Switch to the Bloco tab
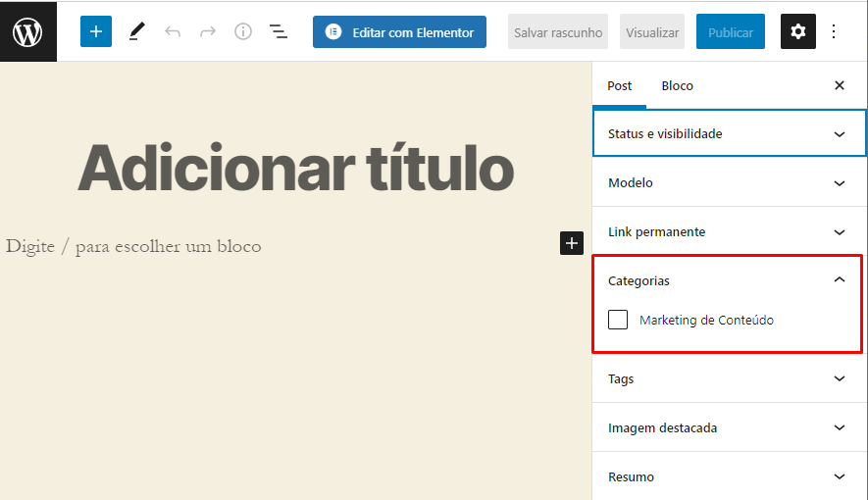Image resolution: width=868 pixels, height=500 pixels. click(677, 86)
